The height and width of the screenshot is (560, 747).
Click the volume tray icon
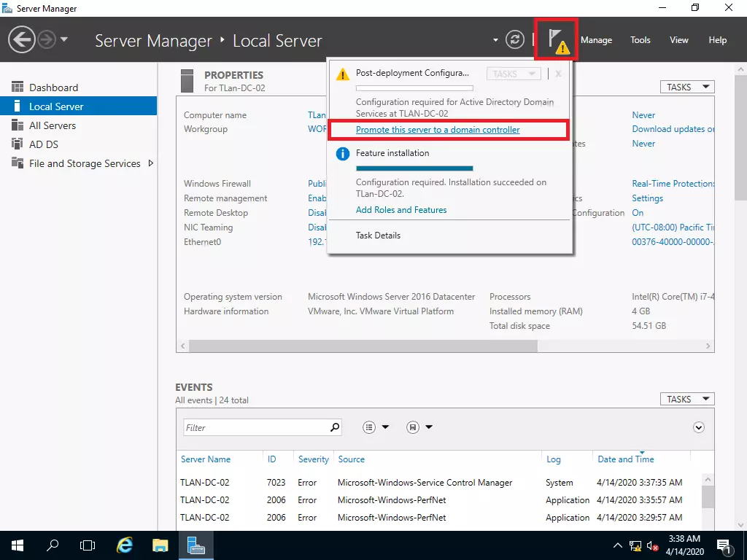click(x=653, y=545)
